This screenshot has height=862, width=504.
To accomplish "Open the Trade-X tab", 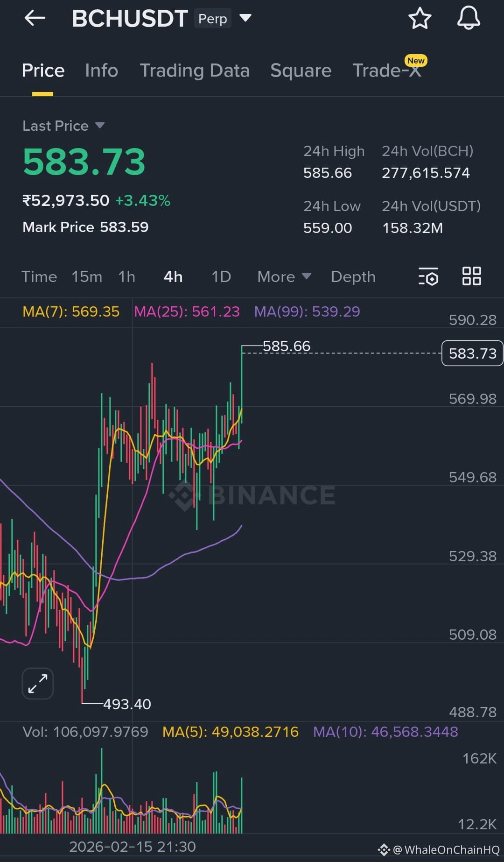I will [x=387, y=71].
